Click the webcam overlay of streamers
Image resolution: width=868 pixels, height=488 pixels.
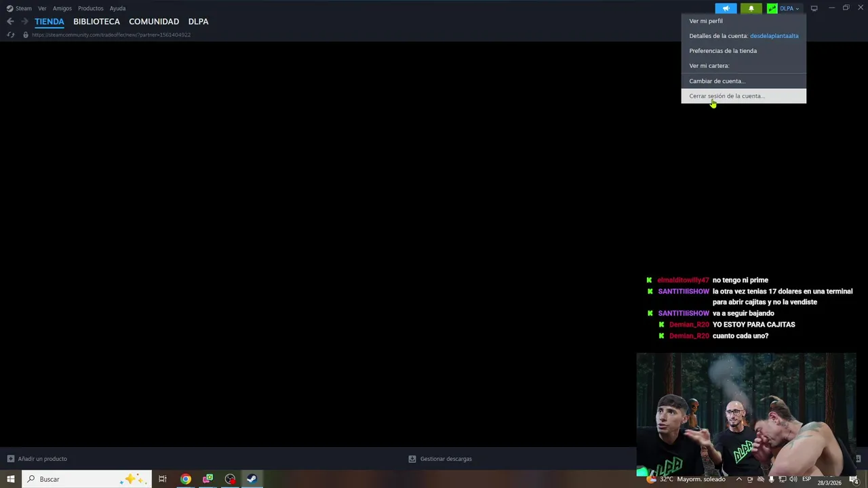click(746, 414)
